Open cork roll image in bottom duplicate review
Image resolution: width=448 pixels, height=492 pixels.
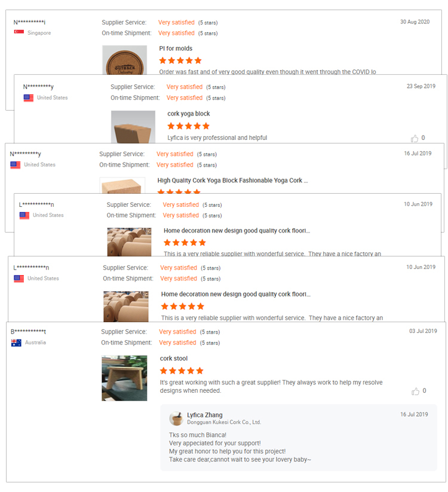point(126,307)
